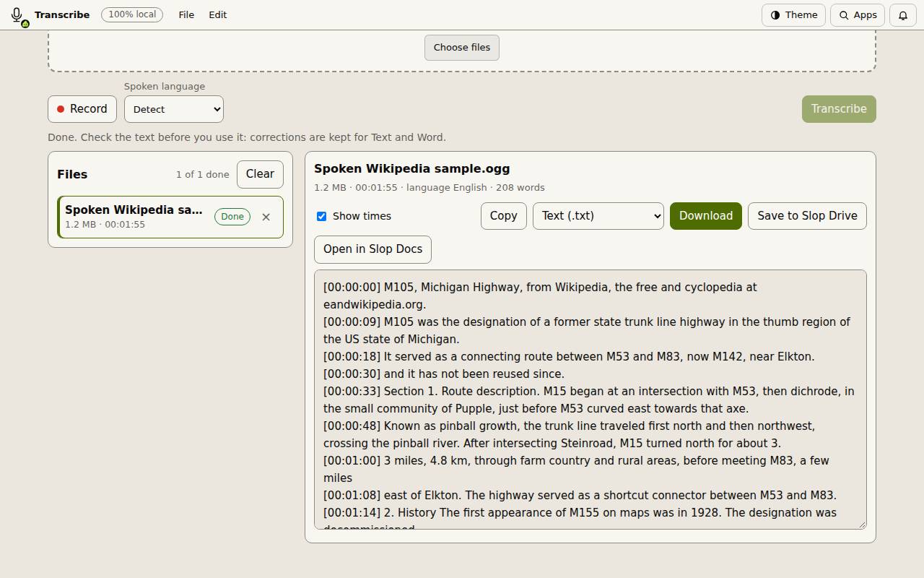Click the transcript resize handle corner
924x578 pixels.
coord(861,524)
